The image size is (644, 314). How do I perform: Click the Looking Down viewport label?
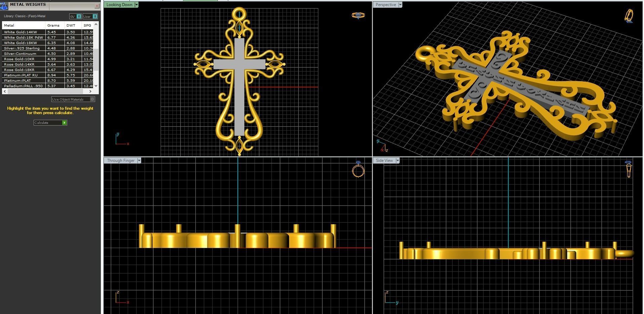[119, 5]
